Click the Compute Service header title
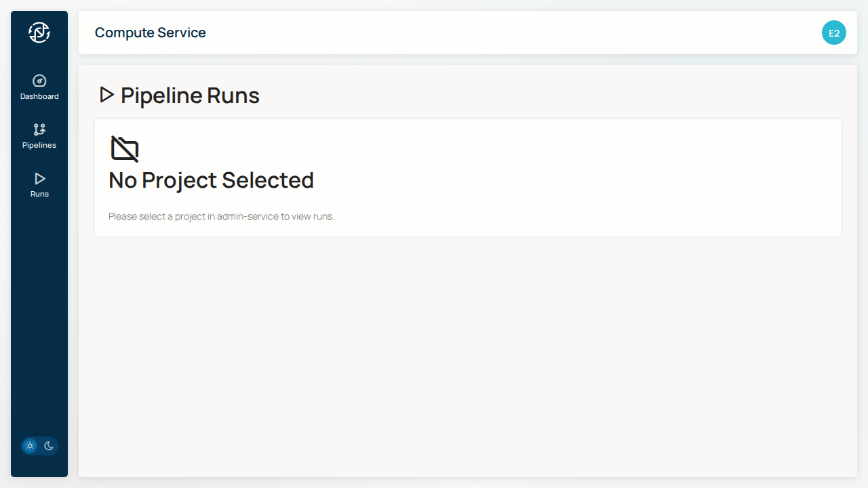Viewport: 868px width, 488px height. pyautogui.click(x=150, y=33)
